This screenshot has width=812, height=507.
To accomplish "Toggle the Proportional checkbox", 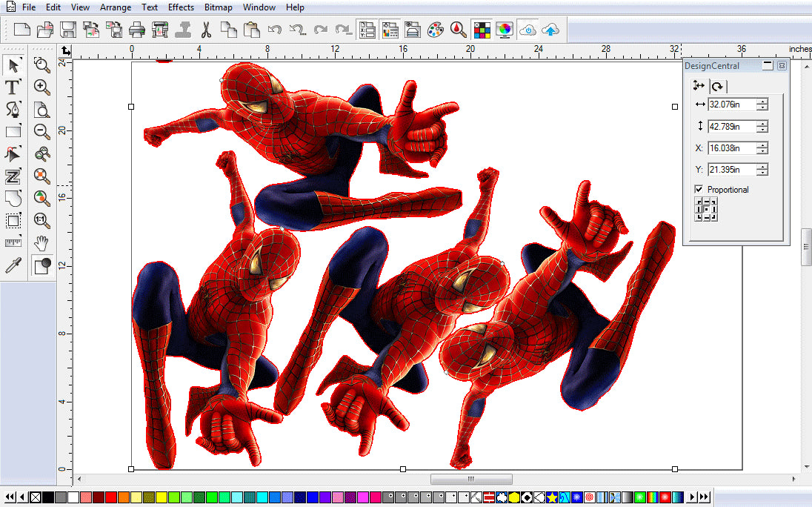I will (699, 189).
